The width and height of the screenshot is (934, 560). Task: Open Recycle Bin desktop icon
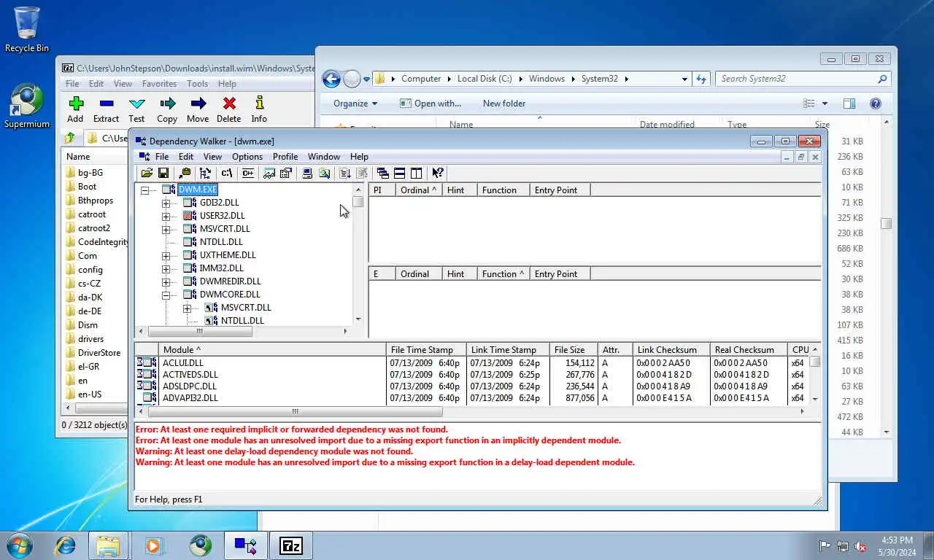coord(27,29)
